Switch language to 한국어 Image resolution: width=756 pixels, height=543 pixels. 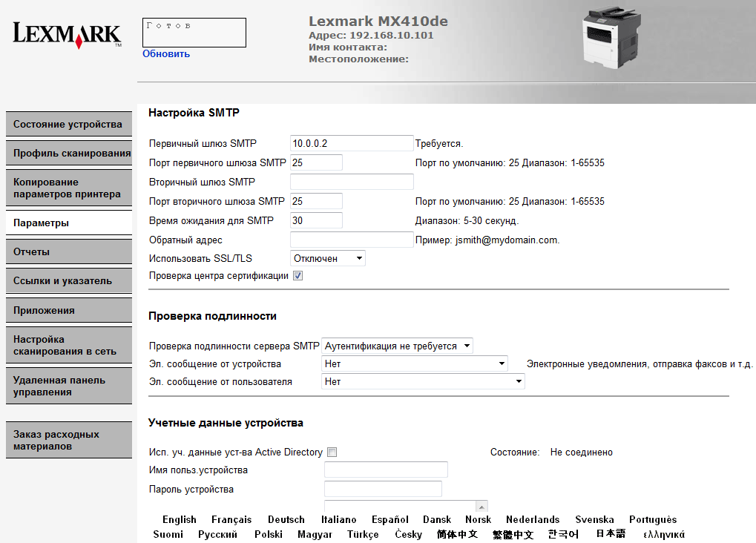point(563,534)
